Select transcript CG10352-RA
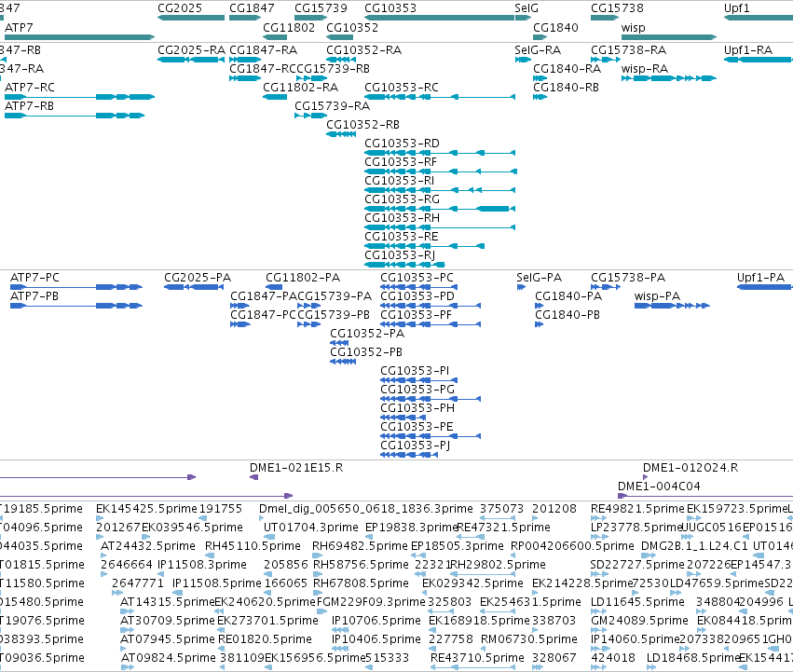 click(x=341, y=60)
